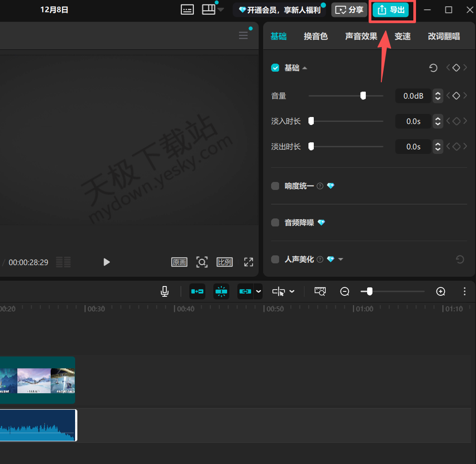Open the 声音效果 tab

pyautogui.click(x=361, y=36)
